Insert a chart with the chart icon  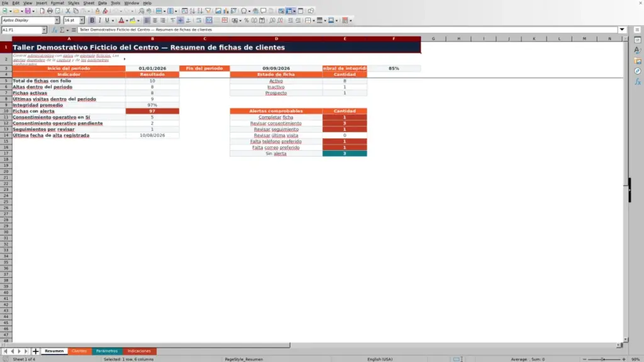coord(226,11)
